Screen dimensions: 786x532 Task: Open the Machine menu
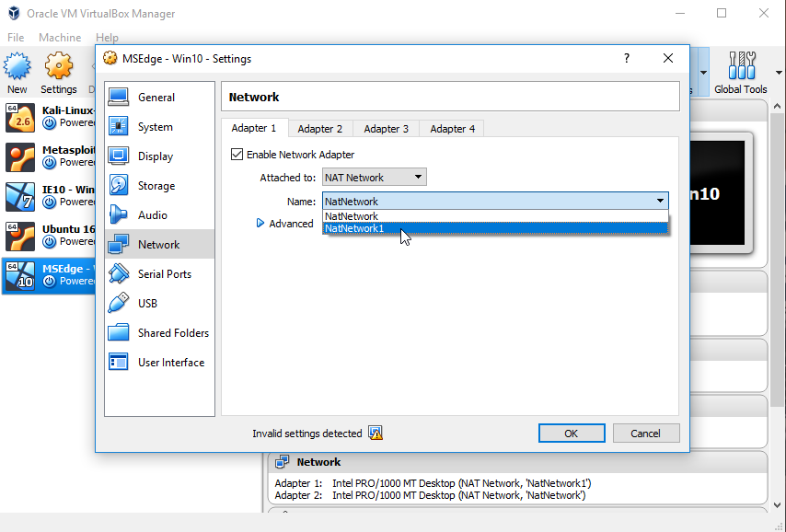(x=60, y=38)
